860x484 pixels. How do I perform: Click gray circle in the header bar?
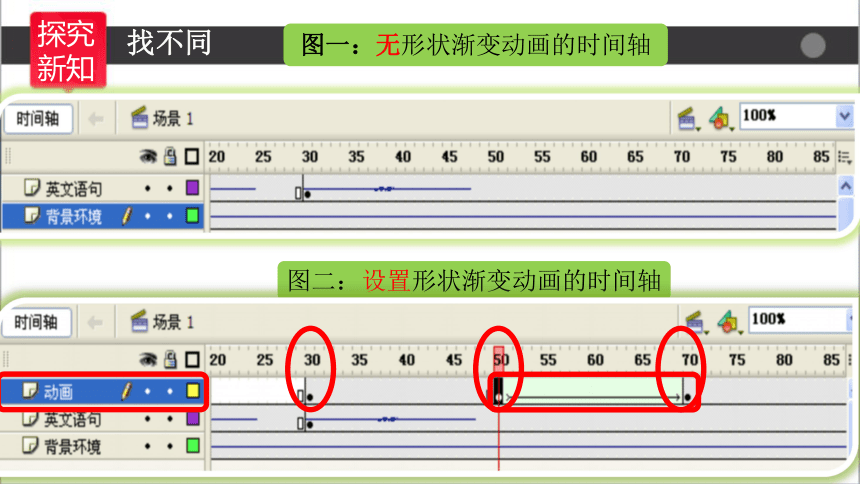click(x=813, y=45)
